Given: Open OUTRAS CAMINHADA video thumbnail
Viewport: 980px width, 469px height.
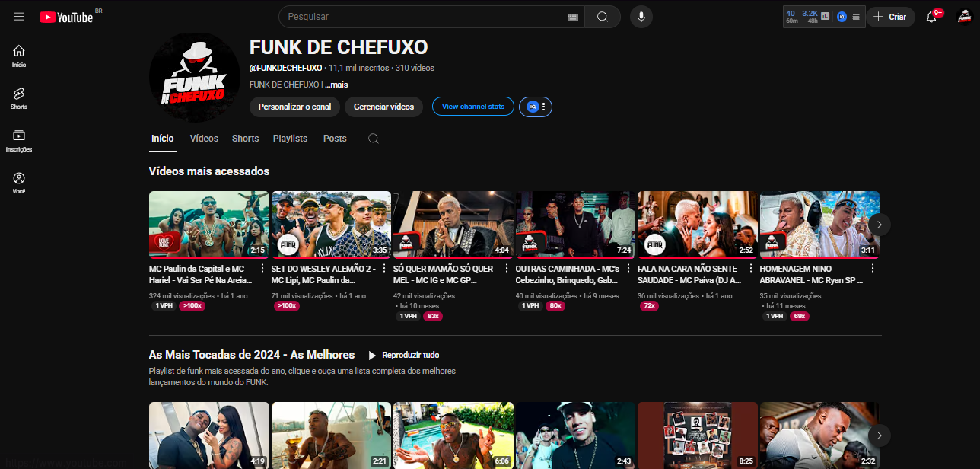Looking at the screenshot, I should click(575, 225).
